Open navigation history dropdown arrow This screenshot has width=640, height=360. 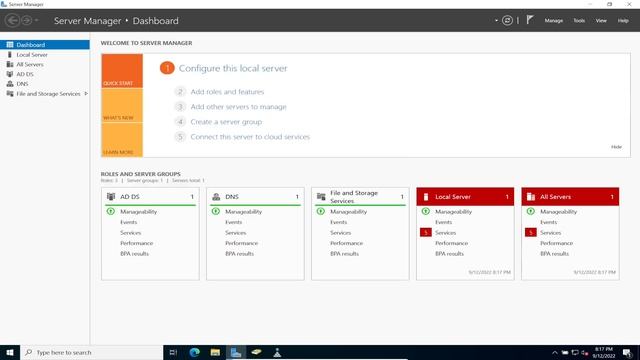point(36,20)
